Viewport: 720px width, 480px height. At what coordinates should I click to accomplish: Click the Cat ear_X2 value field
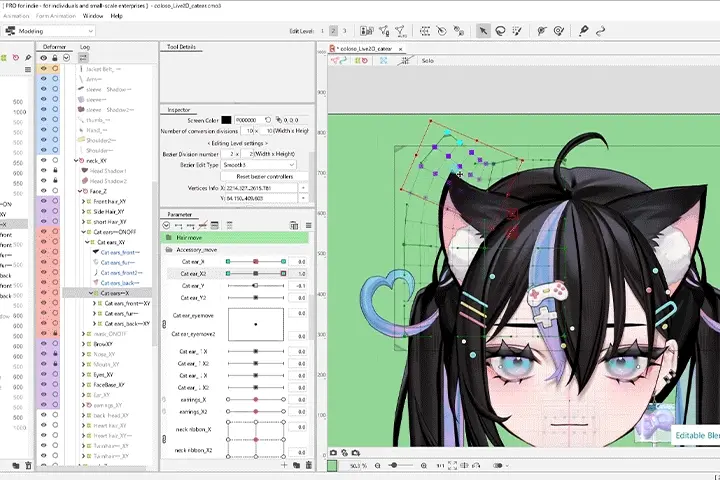[x=299, y=274]
